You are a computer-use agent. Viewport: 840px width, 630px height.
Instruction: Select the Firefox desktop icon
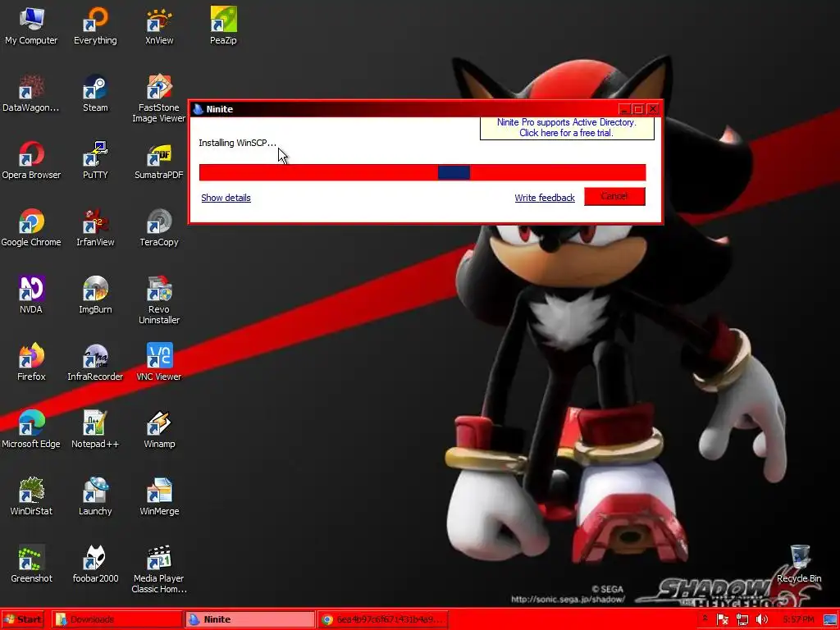[31, 362]
